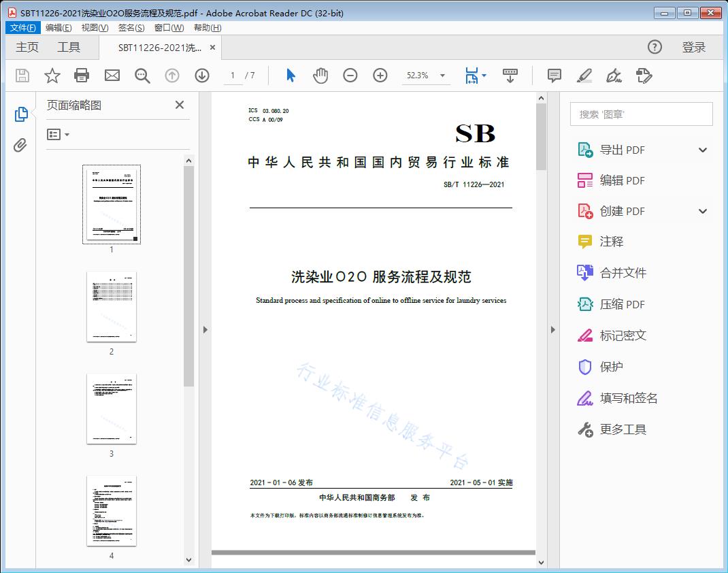Select the arrow selection tool
The height and width of the screenshot is (573, 728).
(288, 76)
